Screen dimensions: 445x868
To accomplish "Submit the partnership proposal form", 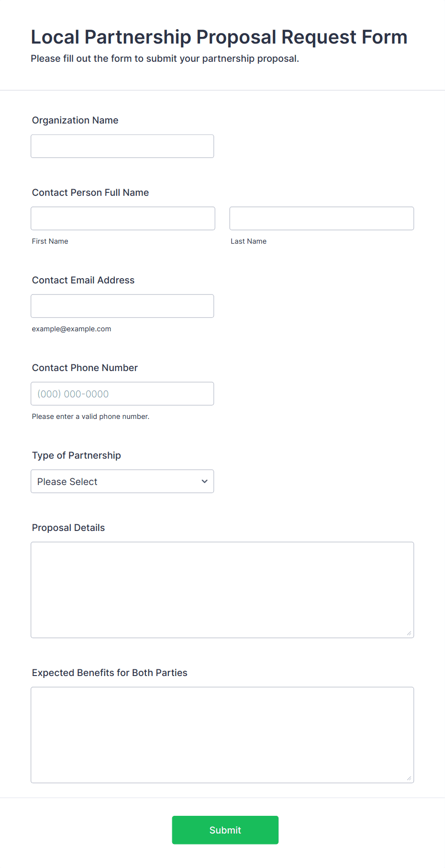I will coord(225,830).
